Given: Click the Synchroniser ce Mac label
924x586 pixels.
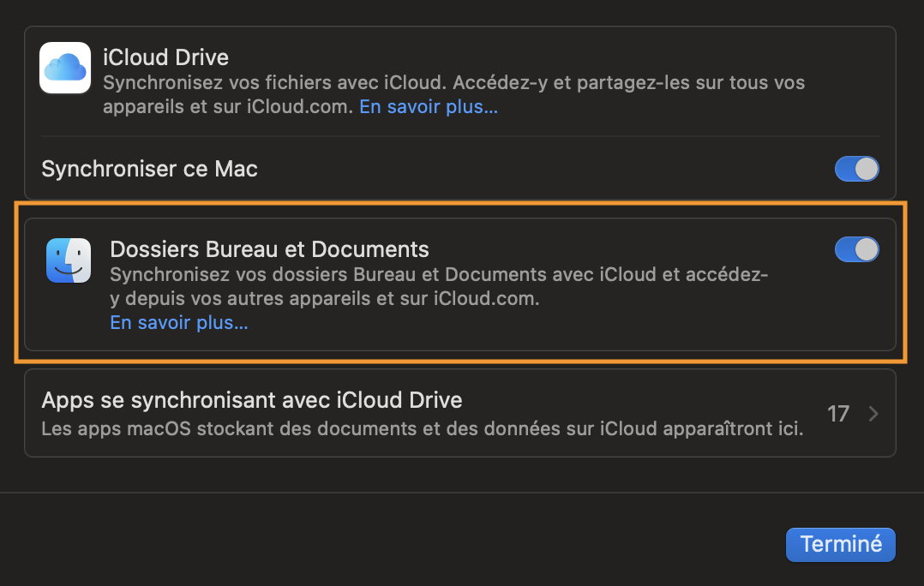Looking at the screenshot, I should 149,169.
